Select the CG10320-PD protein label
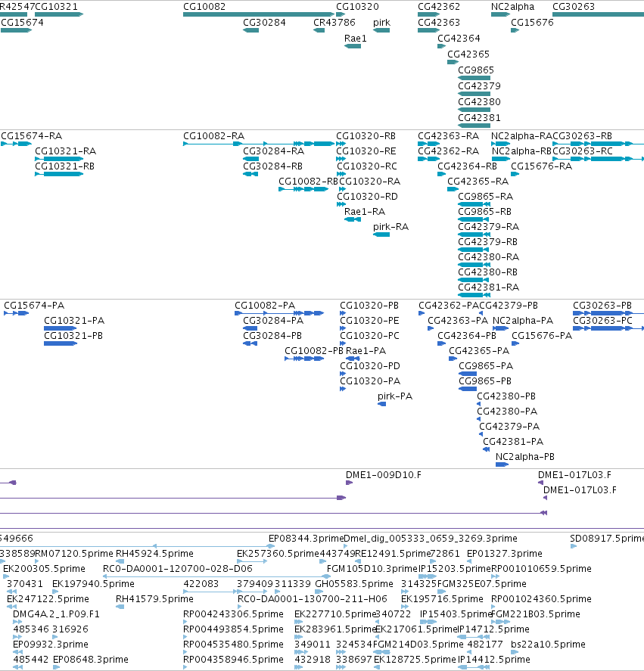 (x=370, y=366)
